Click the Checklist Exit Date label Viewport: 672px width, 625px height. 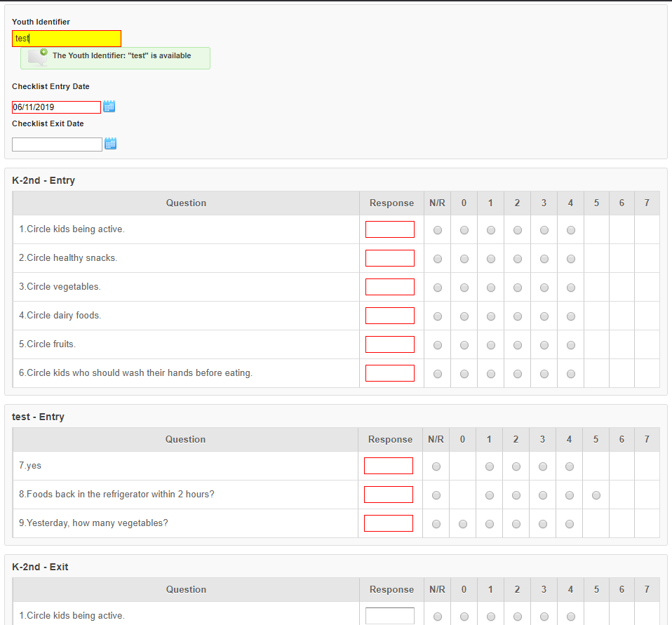(48, 123)
